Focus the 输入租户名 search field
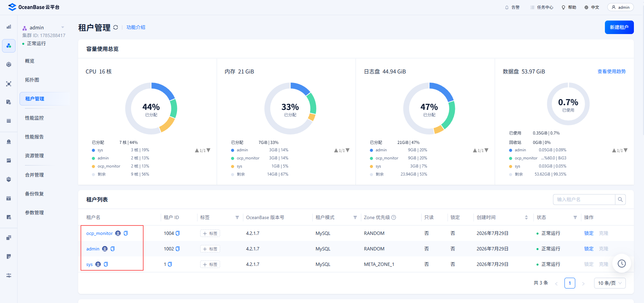644x303 pixels. [584, 200]
